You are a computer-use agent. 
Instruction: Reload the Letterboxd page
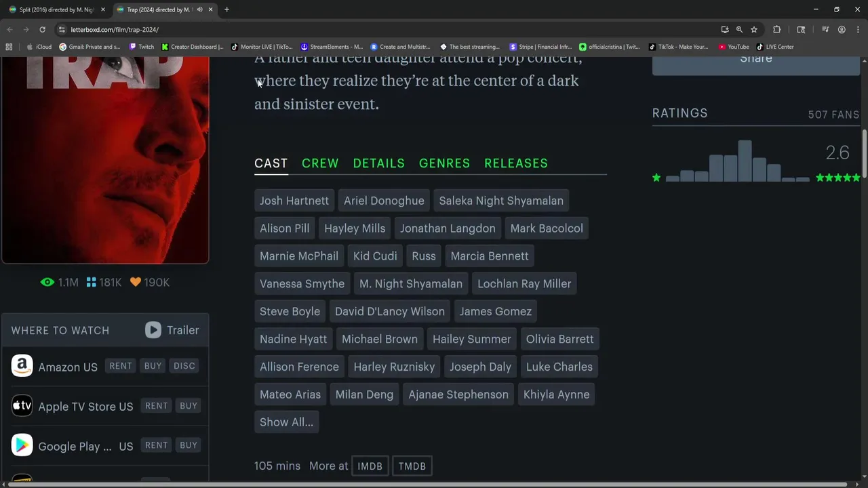[42, 30]
